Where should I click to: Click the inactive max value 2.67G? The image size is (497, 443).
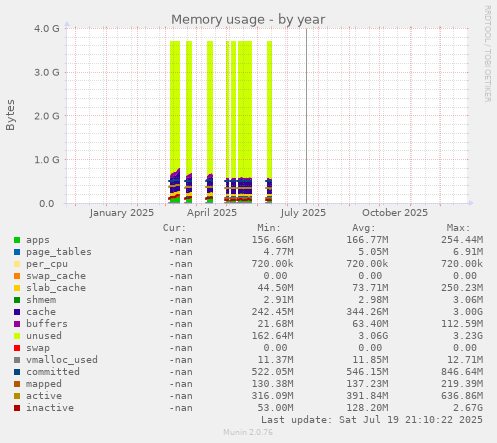click(x=468, y=408)
